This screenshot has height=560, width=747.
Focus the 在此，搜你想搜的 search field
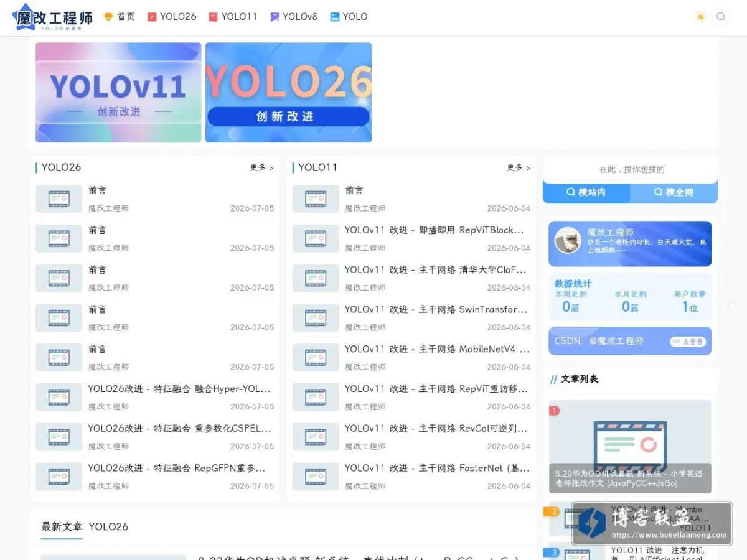631,169
